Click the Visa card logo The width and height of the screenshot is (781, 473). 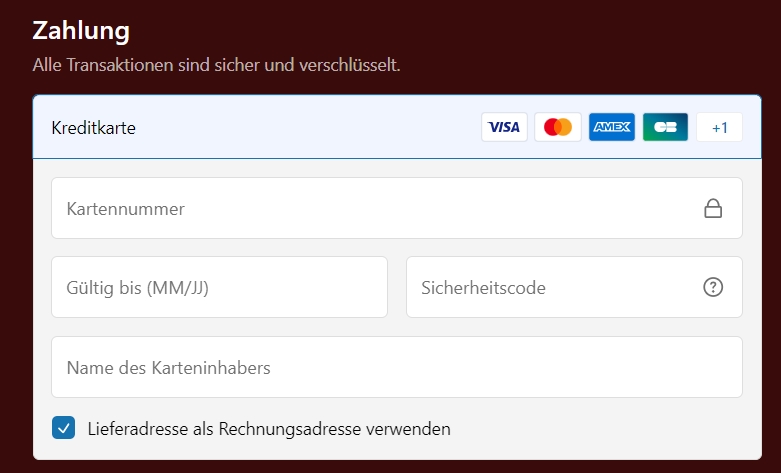click(504, 127)
